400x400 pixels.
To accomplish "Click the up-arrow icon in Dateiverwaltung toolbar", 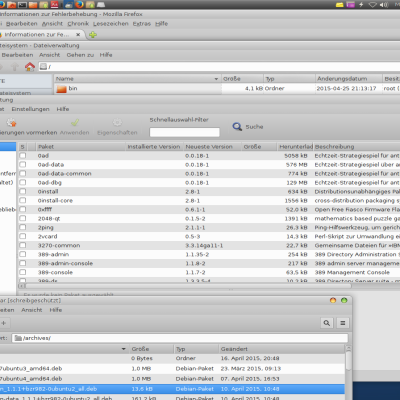I will click(15, 67).
